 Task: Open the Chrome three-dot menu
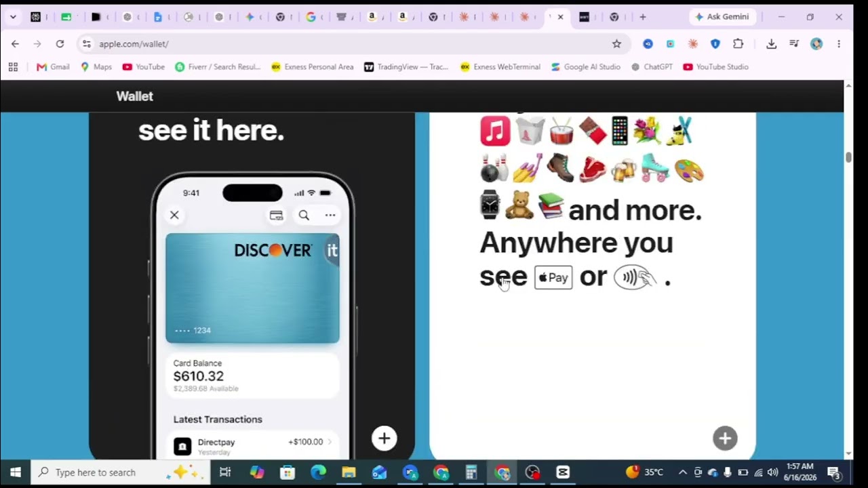(839, 43)
